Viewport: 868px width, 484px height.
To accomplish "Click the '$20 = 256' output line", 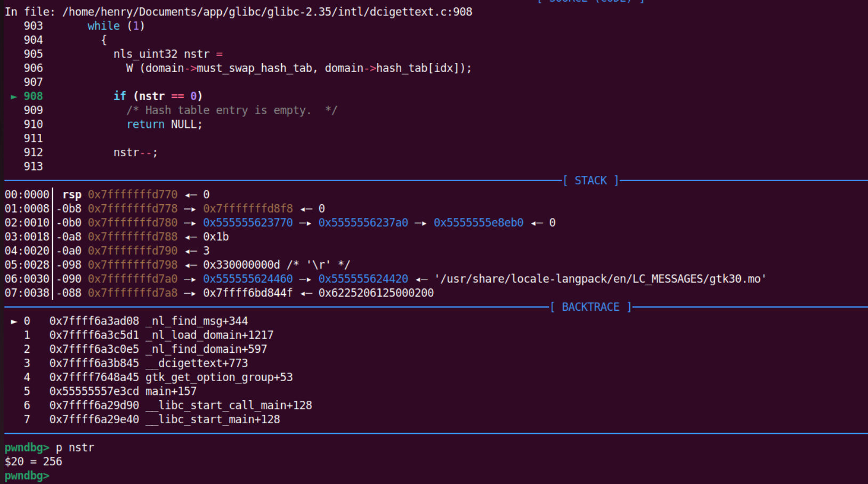I will click(34, 462).
